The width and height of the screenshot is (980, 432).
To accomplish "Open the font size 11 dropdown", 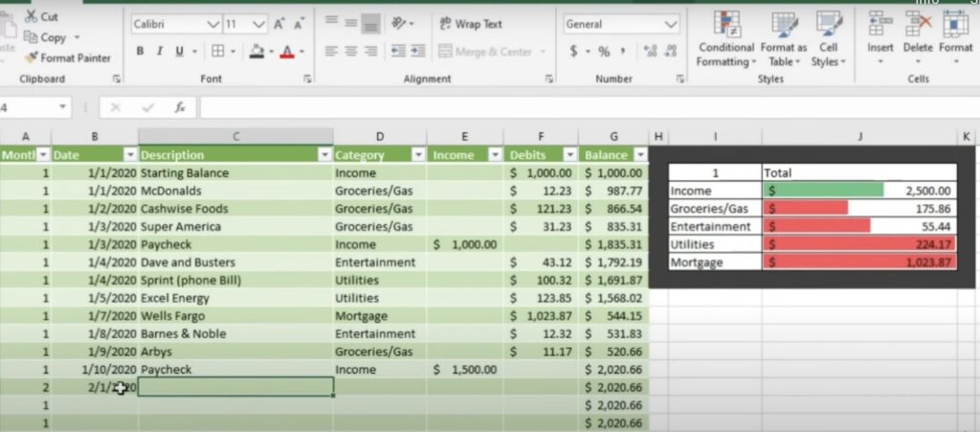I will 259,24.
